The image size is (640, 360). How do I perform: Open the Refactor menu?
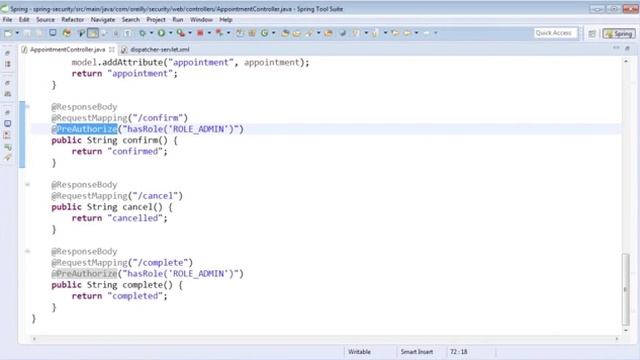click(x=73, y=20)
